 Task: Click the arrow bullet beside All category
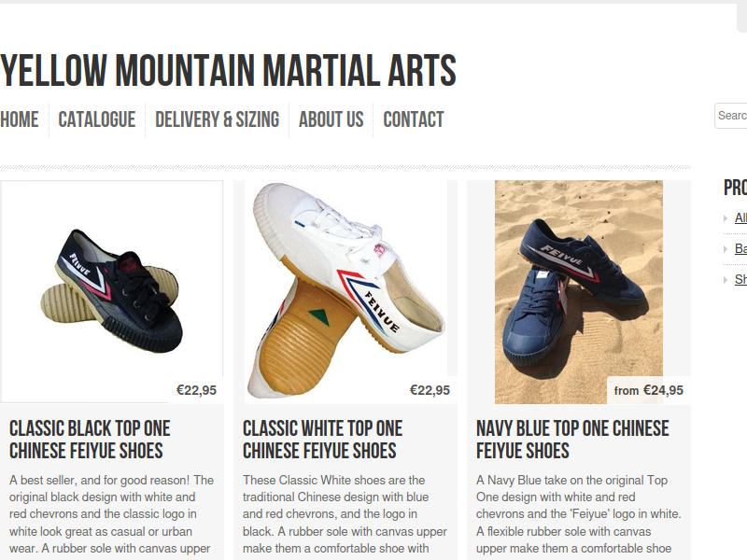[x=726, y=218]
